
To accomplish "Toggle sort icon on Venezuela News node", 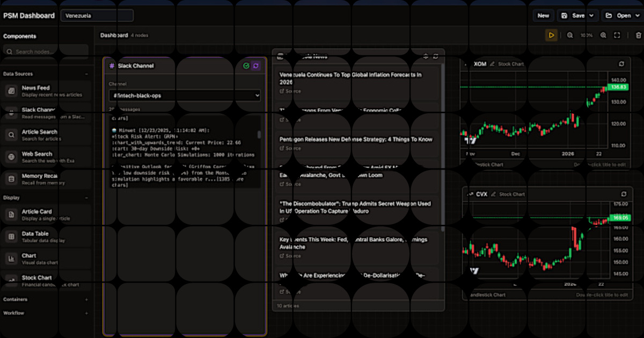I will point(426,56).
